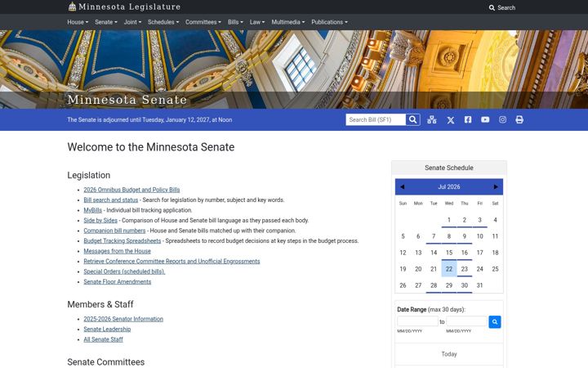Visit the Senate X (Twitter) page

(450, 119)
